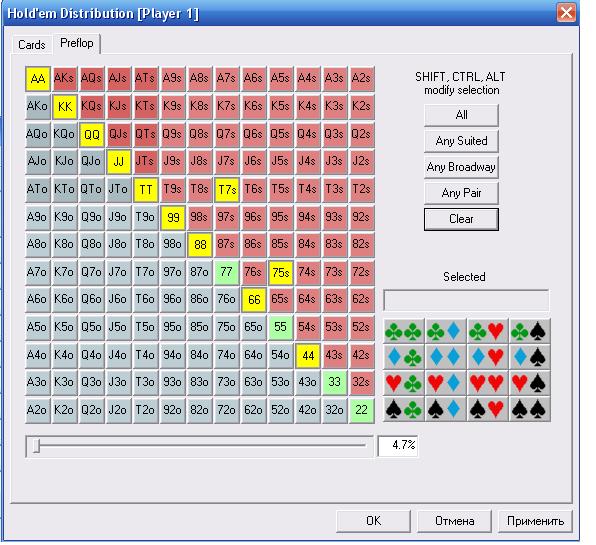Select the diamond-spade suit combination
Screen dimensions: 596x545
point(529,357)
